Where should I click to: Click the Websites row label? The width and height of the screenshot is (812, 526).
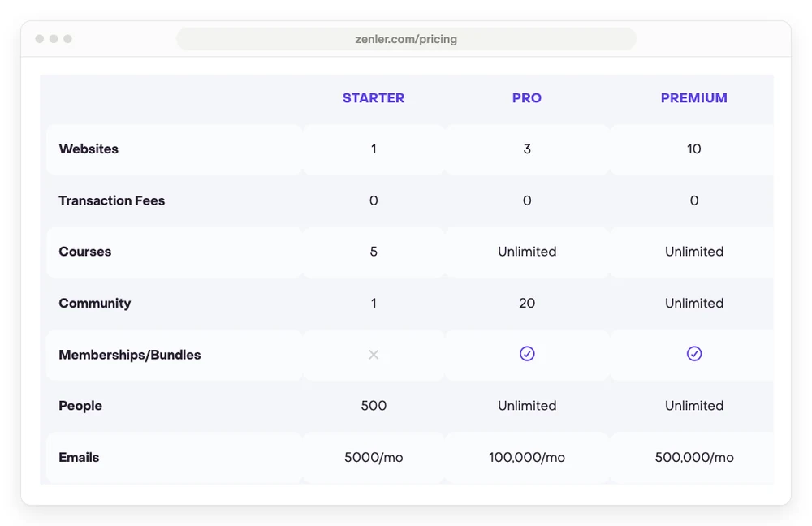tap(89, 149)
